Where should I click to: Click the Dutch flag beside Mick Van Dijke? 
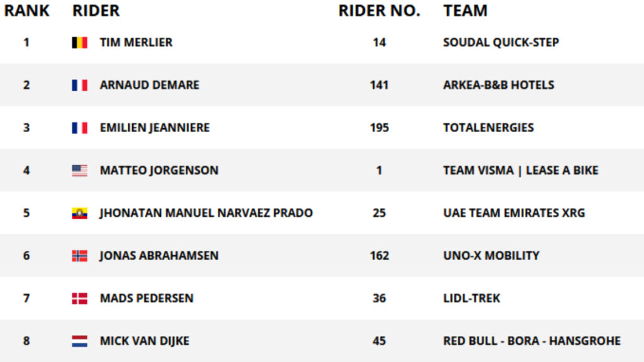click(x=80, y=341)
